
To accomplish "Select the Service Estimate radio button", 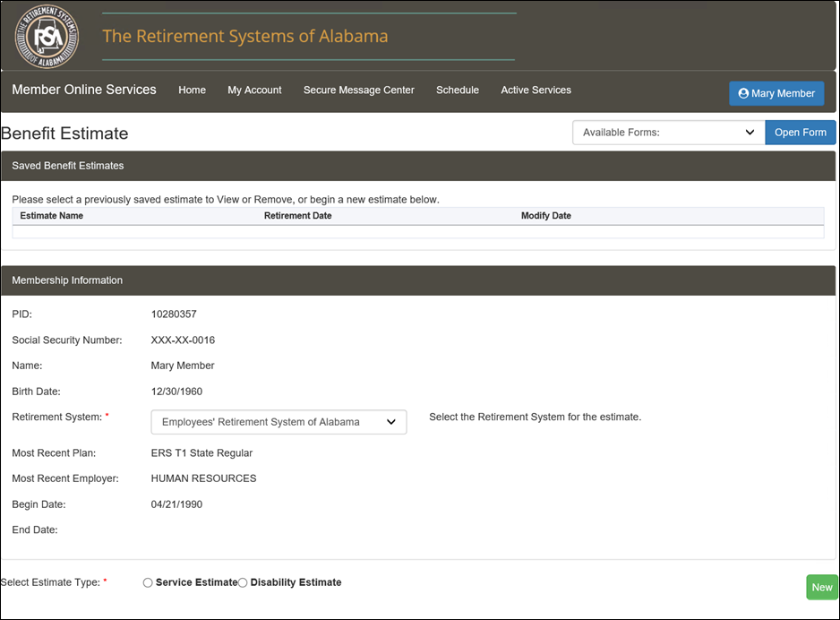I will (x=148, y=582).
